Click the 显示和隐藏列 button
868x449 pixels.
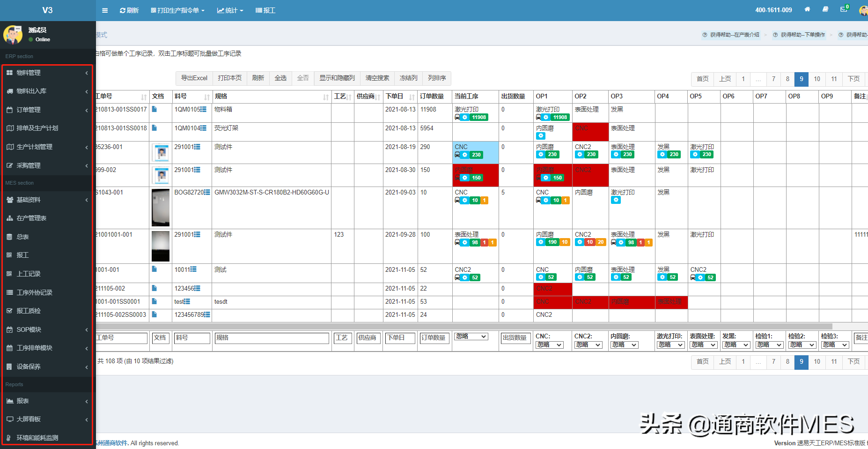tap(337, 78)
